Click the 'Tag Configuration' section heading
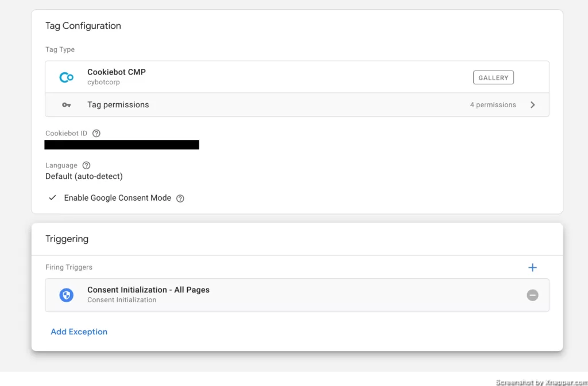Image resolution: width=588 pixels, height=386 pixels. [x=83, y=26]
